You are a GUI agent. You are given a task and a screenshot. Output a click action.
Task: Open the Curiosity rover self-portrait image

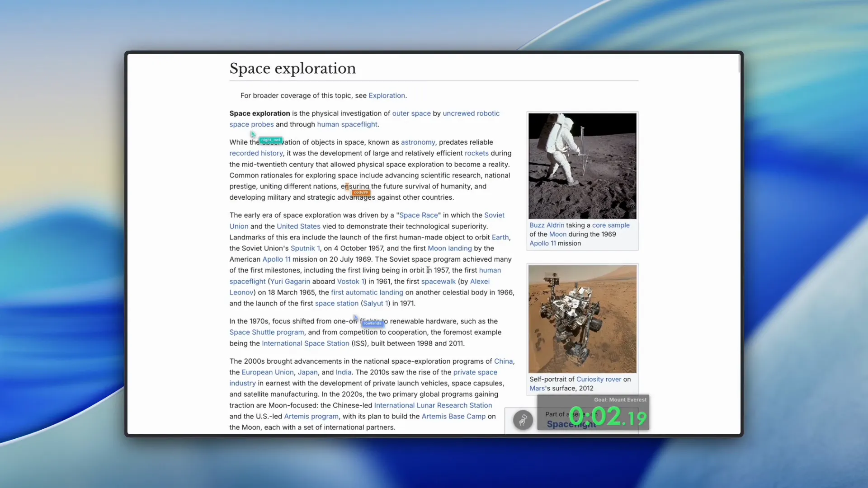tap(582, 319)
